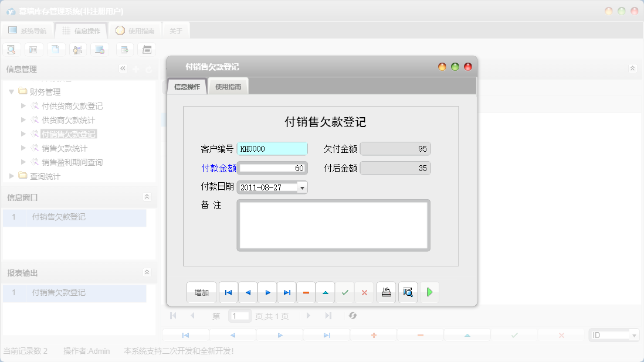This screenshot has width=644, height=362.
Task: Select the search magnifier tool in the toolbar
Action: 11,49
